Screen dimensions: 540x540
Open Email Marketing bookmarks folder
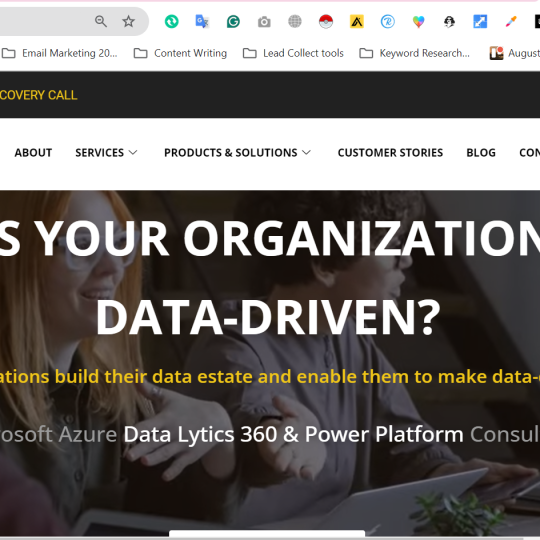60,53
